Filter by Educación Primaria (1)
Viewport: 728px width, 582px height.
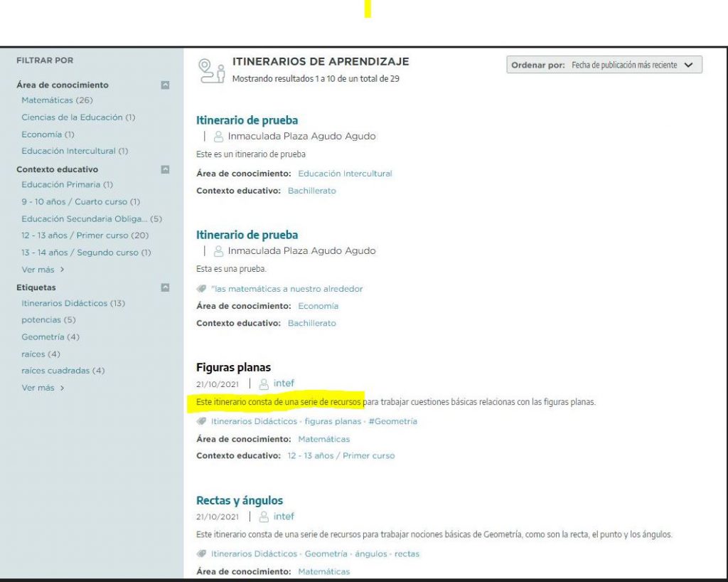68,185
